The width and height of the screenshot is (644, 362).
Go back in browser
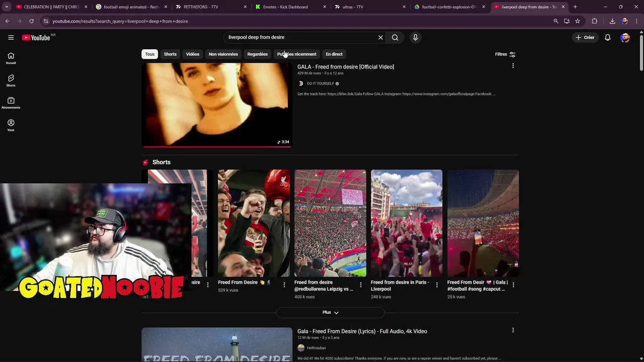point(7,21)
